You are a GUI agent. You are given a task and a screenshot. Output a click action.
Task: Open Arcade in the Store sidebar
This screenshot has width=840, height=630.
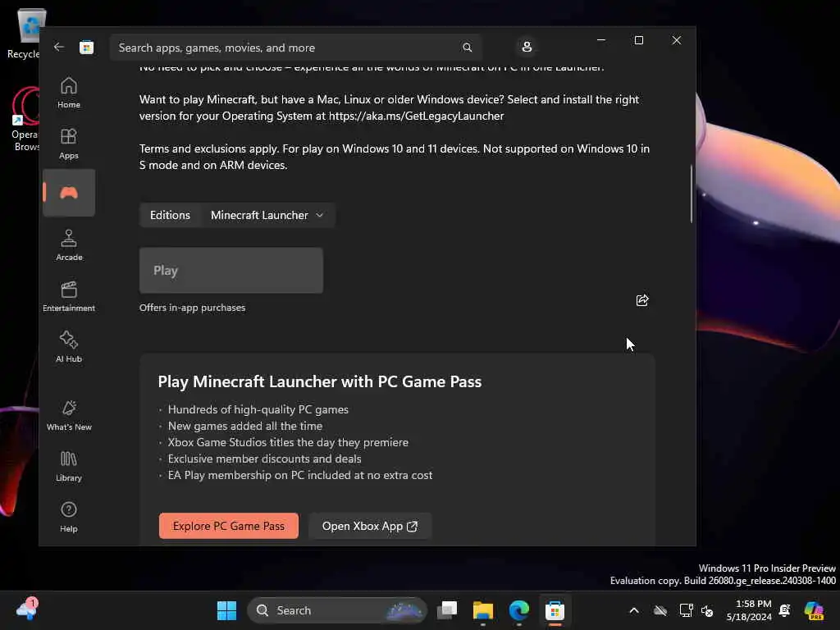[x=69, y=245]
